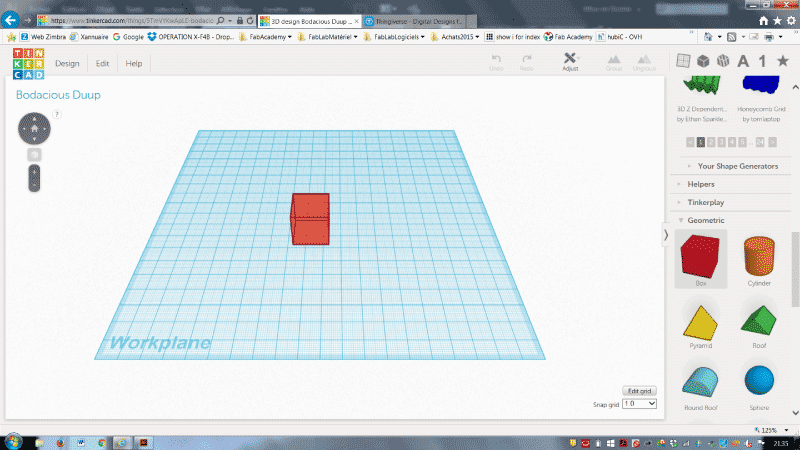Select the Honeycomb Grid shape generator

[761, 99]
